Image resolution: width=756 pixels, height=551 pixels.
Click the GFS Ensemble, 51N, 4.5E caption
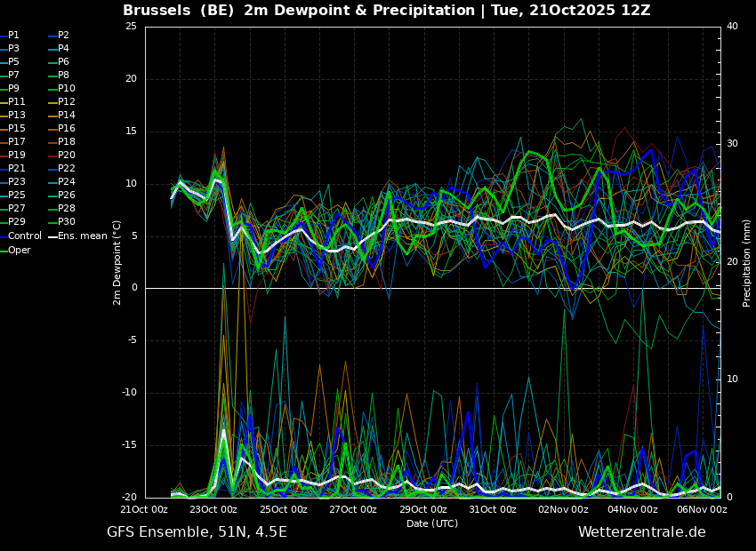197,532
